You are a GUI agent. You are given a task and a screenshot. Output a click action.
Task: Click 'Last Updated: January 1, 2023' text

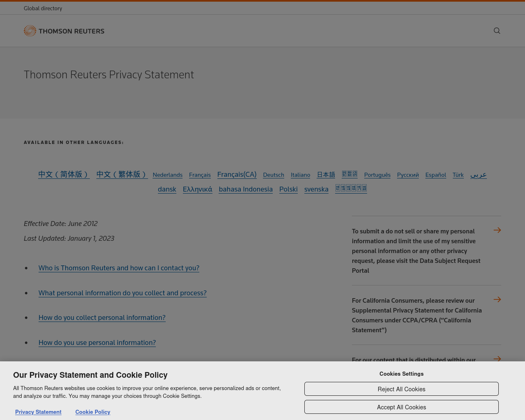tap(69, 238)
